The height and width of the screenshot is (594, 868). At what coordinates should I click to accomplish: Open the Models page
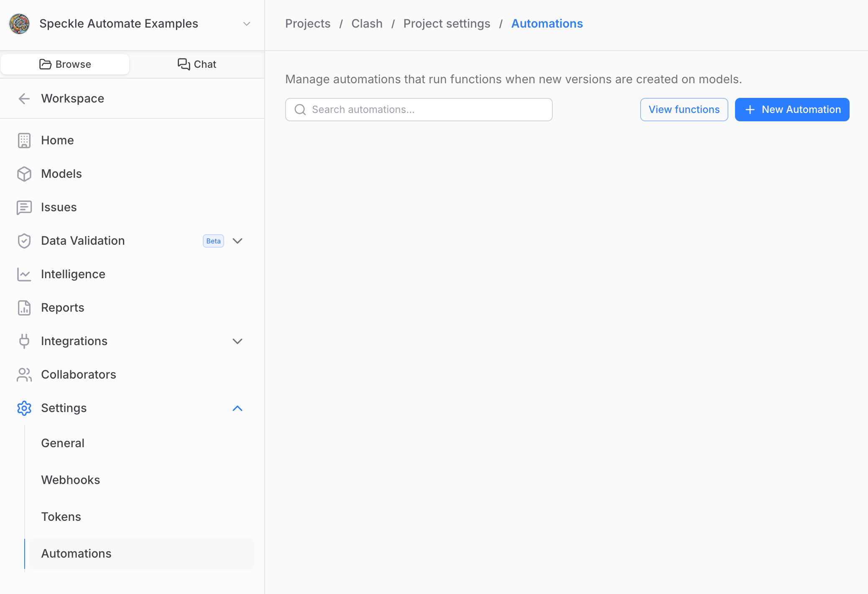(61, 174)
